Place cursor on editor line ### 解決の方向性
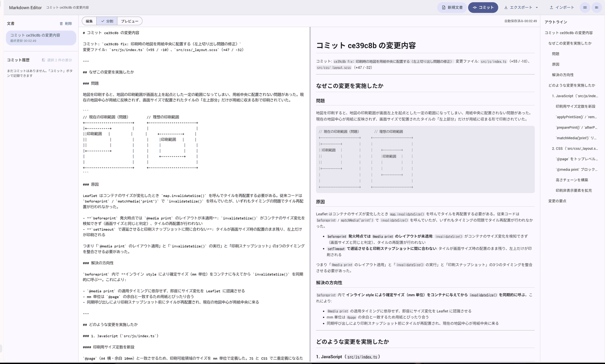 point(98,263)
